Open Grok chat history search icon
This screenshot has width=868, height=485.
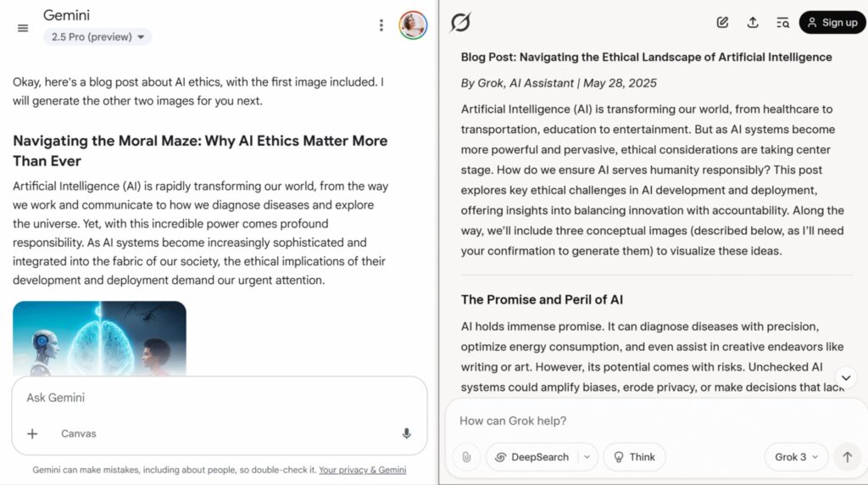coord(782,23)
